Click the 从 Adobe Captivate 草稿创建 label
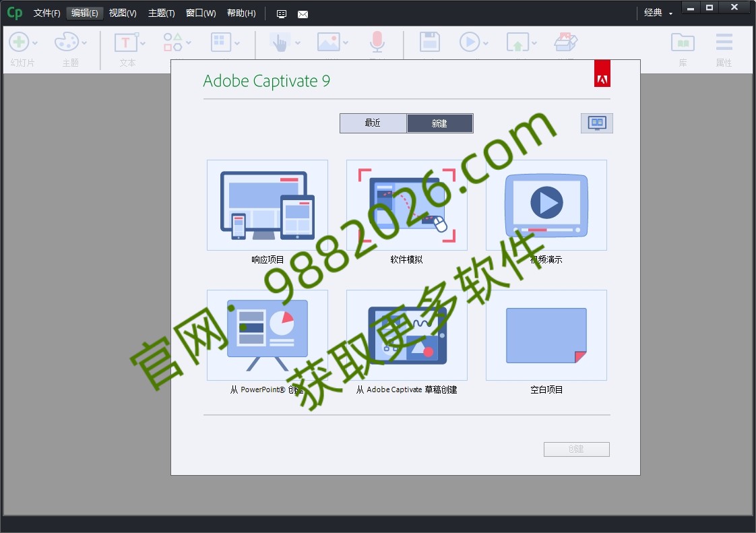Viewport: 756px width, 533px height. click(406, 389)
